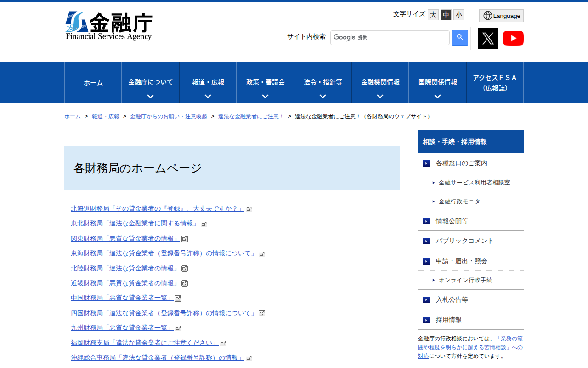
Task: Open 政策・審議会 navigation menu
Action: pyautogui.click(x=266, y=83)
